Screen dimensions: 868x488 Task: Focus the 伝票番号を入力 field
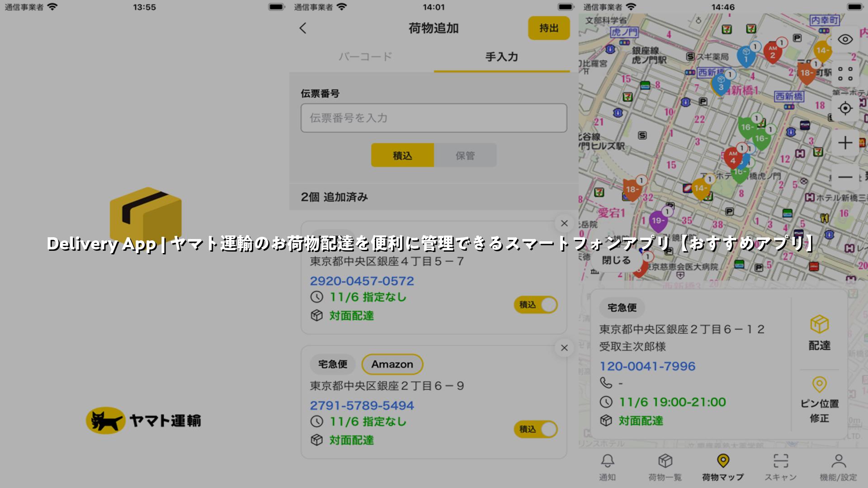pos(434,118)
